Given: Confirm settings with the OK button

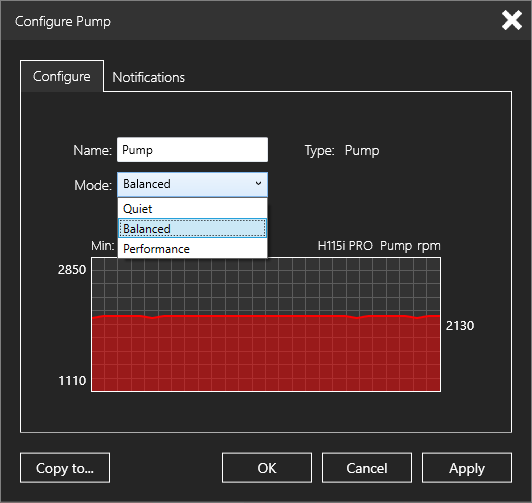Looking at the screenshot, I should point(267,468).
